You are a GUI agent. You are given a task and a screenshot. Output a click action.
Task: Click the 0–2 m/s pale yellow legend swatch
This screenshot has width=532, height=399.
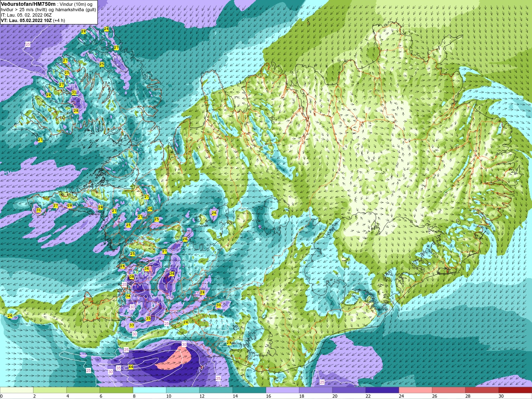pos(17,390)
